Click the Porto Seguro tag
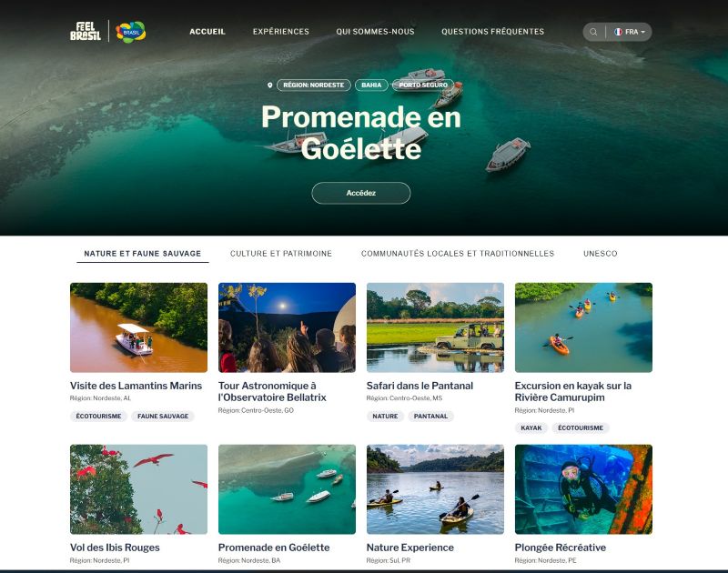Screen dimensions: 728x573 423,85
